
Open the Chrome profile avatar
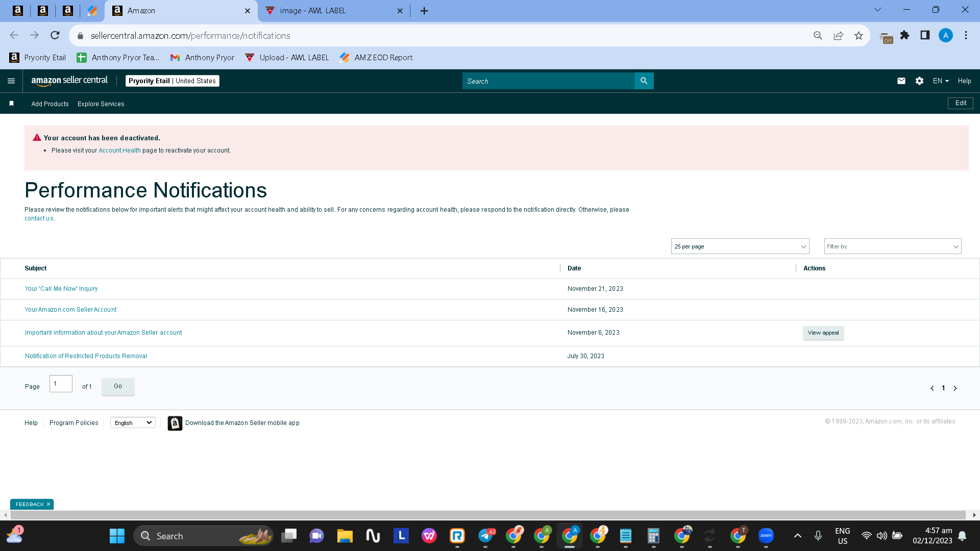945,35
